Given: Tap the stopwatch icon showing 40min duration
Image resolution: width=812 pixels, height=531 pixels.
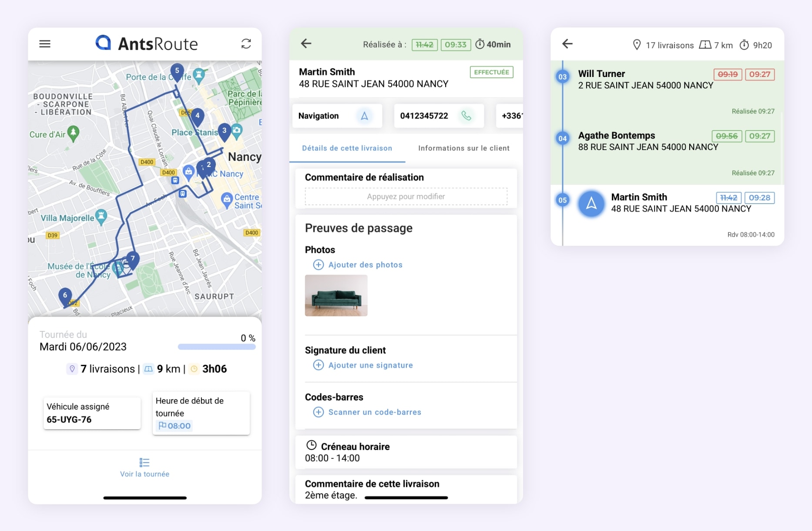Looking at the screenshot, I should click(480, 44).
